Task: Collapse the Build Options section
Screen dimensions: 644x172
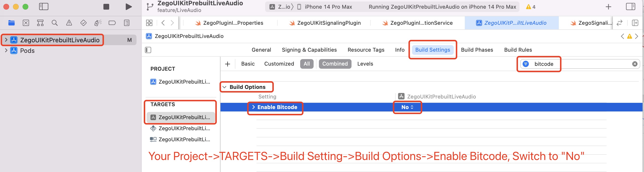Action: [225, 87]
